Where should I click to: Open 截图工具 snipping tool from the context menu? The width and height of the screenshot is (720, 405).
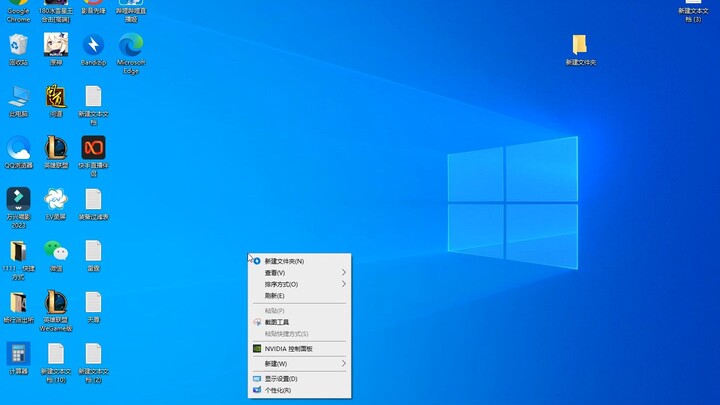tap(299, 322)
